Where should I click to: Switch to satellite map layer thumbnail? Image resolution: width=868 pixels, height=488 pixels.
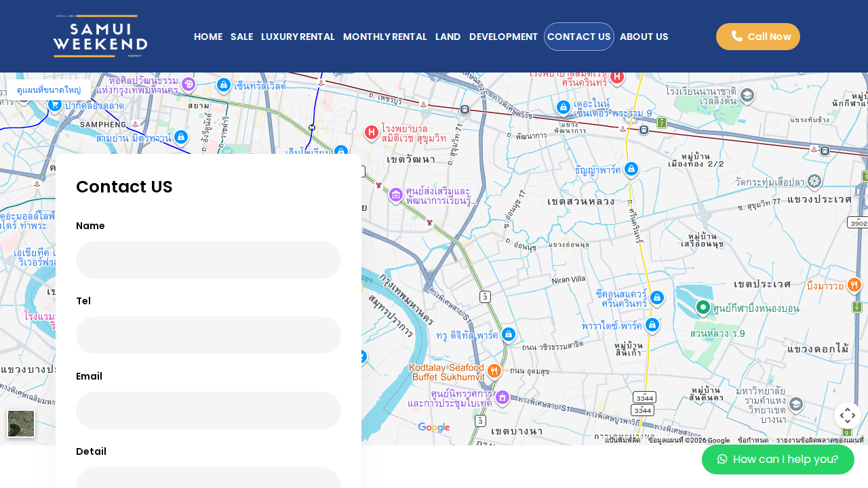pos(21,424)
